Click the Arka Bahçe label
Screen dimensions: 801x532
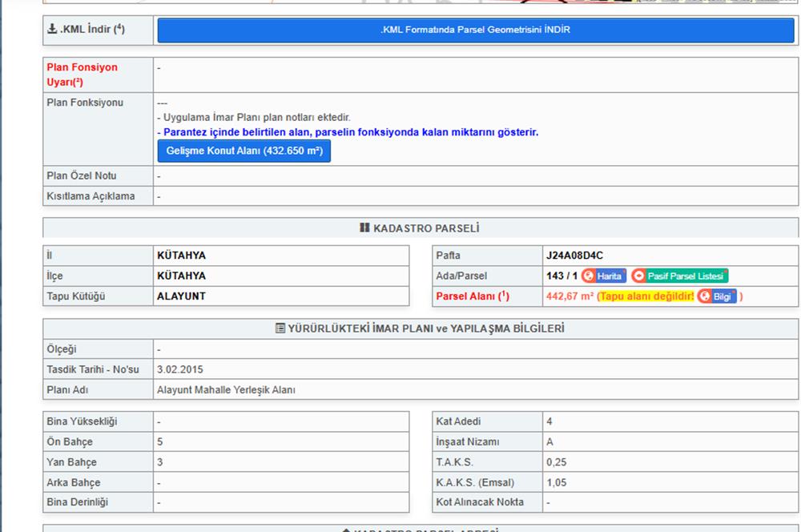pos(74,483)
